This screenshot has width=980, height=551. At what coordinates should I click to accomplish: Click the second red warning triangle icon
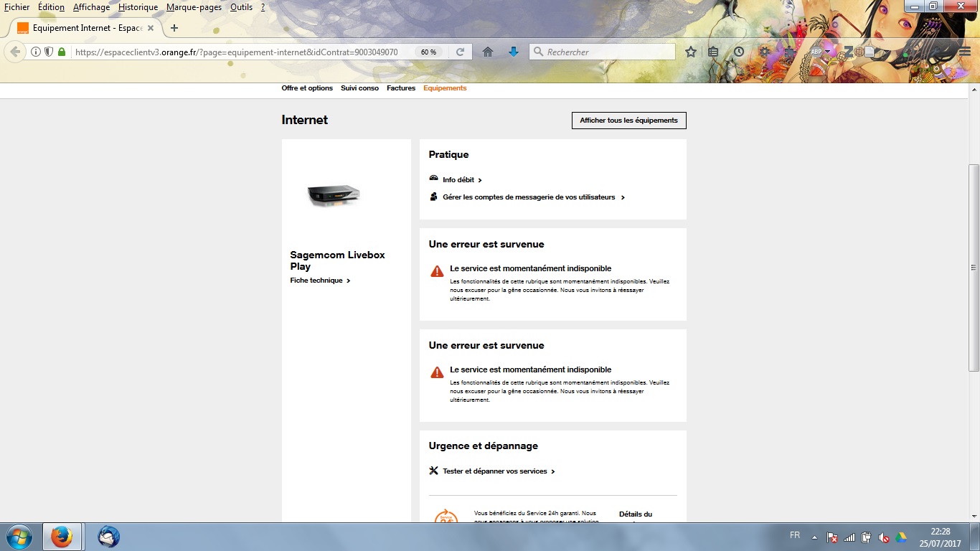click(x=437, y=372)
